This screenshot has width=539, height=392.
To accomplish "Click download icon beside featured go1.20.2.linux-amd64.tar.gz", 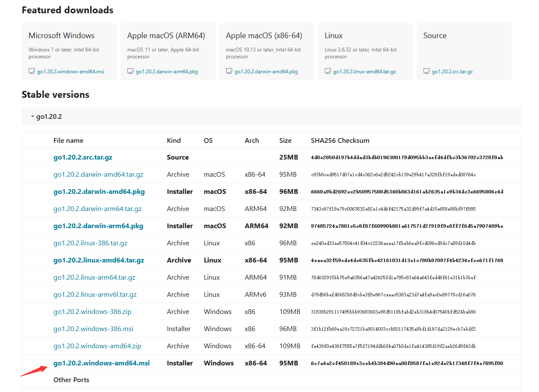I will [328, 71].
